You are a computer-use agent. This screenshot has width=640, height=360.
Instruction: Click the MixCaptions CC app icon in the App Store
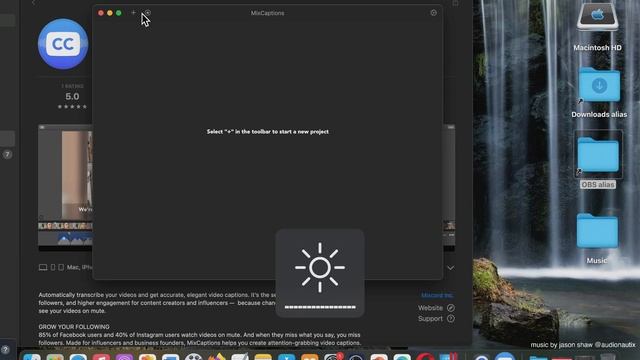pos(63,44)
